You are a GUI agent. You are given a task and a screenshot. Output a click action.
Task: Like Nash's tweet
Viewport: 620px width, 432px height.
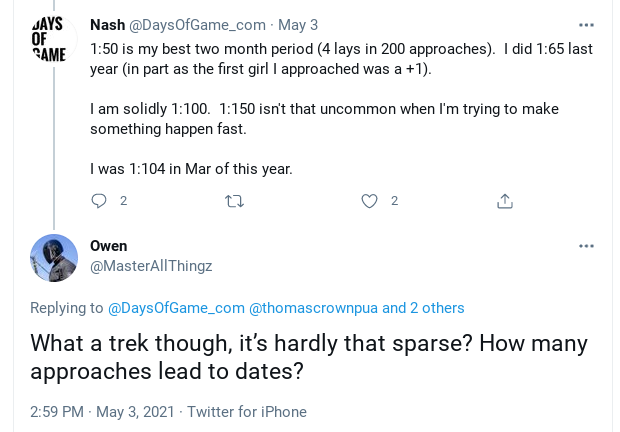[x=369, y=201]
